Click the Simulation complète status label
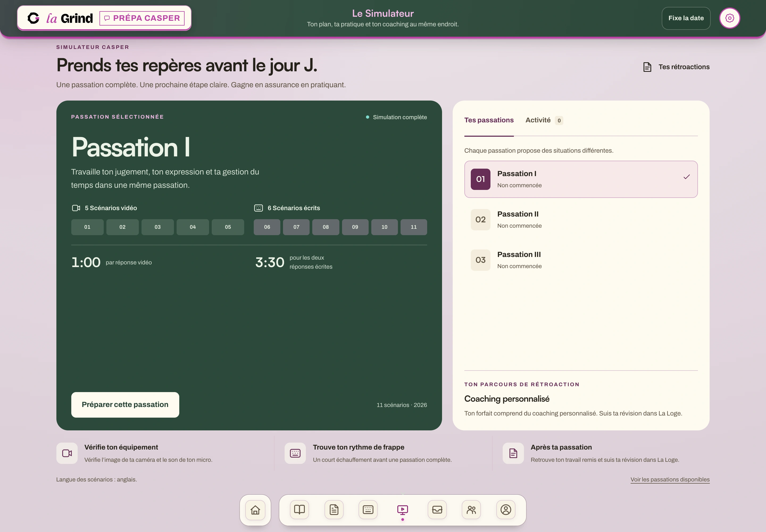This screenshot has width=766, height=532. coord(396,117)
